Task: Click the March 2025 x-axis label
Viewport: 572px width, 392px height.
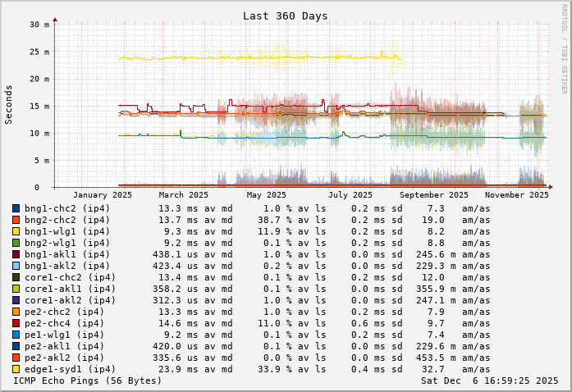Action: (x=184, y=195)
